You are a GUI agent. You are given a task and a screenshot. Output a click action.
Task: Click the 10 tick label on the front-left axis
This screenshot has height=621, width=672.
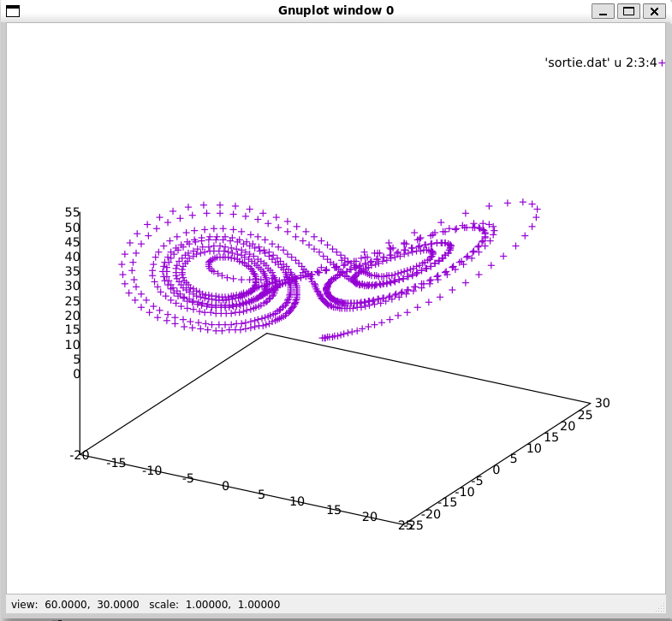point(297,501)
